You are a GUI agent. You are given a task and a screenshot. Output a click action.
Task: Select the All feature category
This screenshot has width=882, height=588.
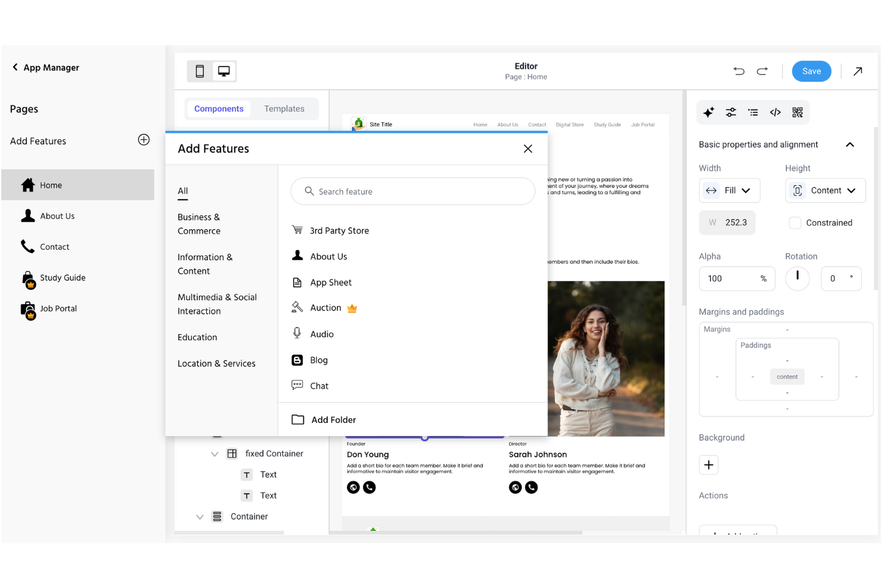pos(183,191)
